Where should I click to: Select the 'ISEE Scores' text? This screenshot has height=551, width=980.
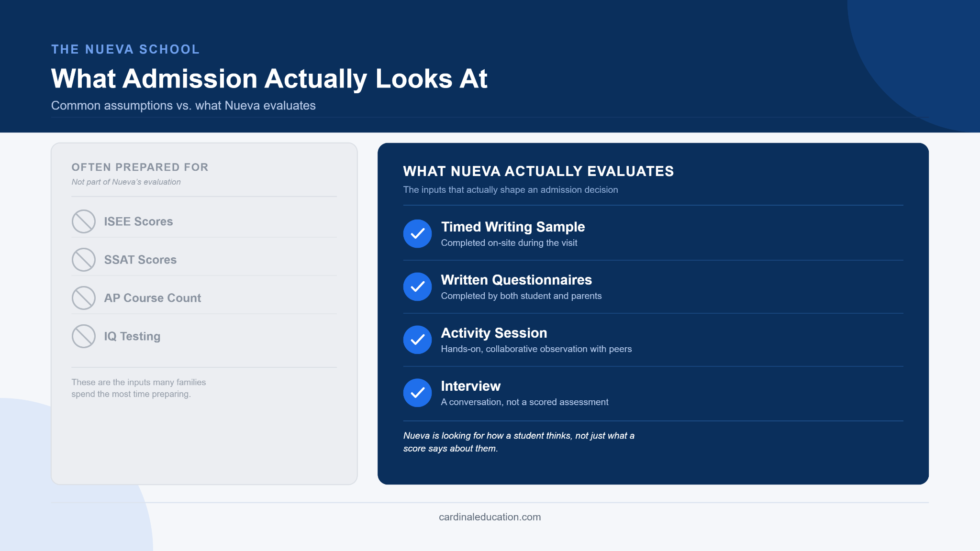coord(138,221)
